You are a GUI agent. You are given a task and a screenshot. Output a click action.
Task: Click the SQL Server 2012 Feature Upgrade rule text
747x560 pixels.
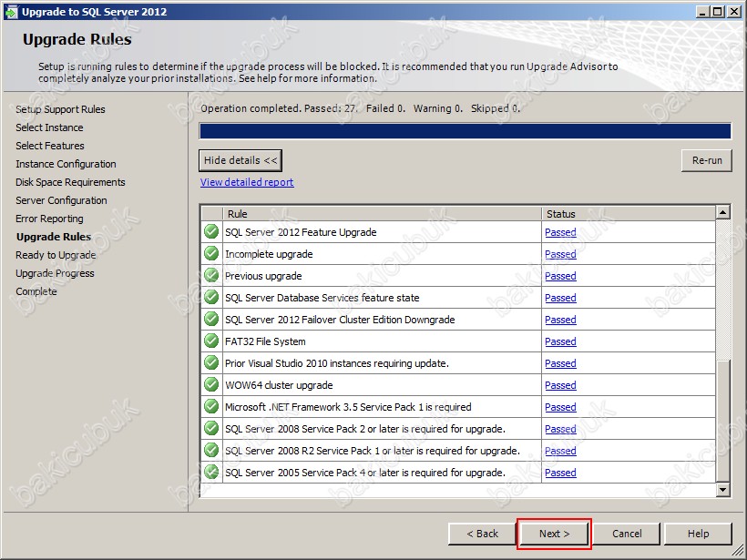tap(301, 232)
